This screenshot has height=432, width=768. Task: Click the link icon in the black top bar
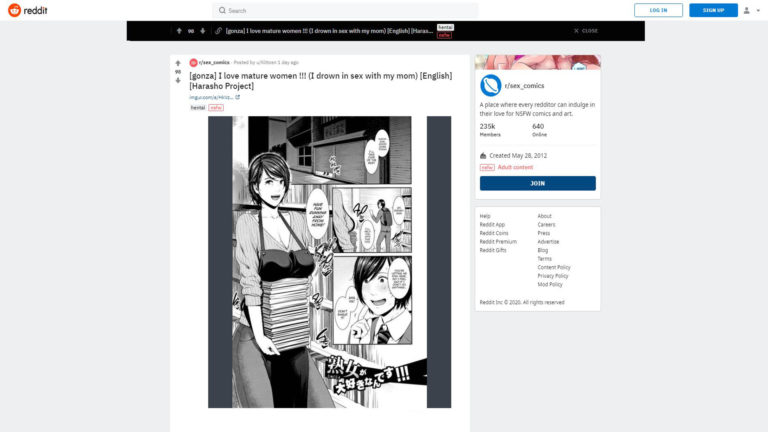pos(218,31)
